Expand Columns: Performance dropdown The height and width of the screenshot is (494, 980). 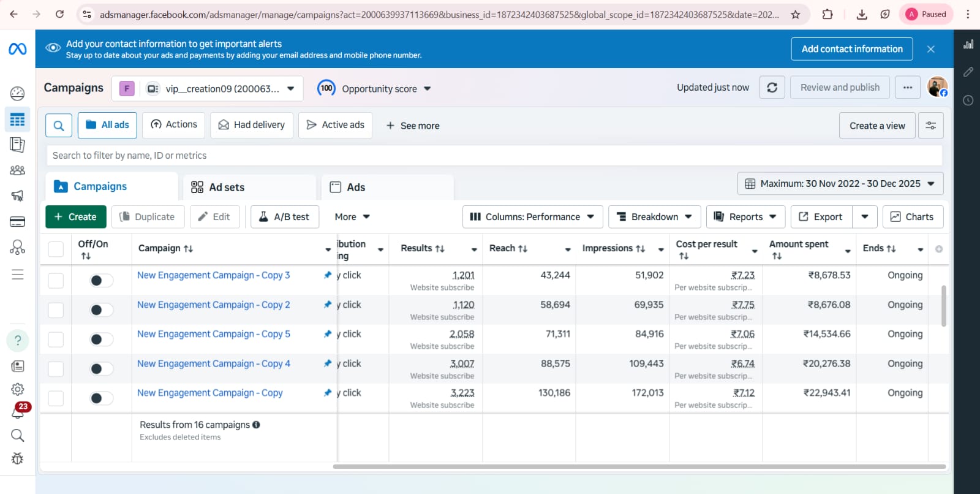[x=532, y=217]
